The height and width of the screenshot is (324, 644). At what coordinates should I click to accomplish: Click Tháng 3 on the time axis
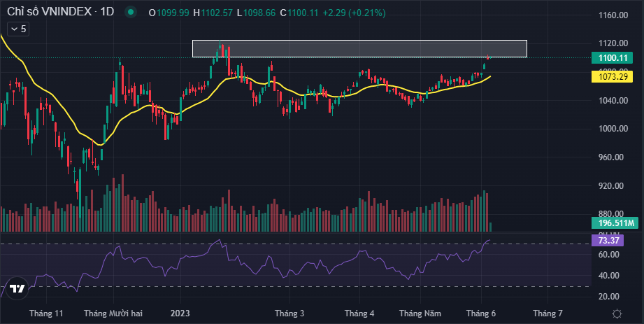(289, 314)
